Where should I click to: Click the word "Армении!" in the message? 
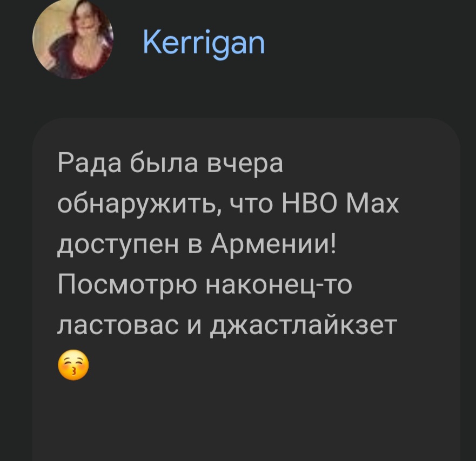coord(273,245)
